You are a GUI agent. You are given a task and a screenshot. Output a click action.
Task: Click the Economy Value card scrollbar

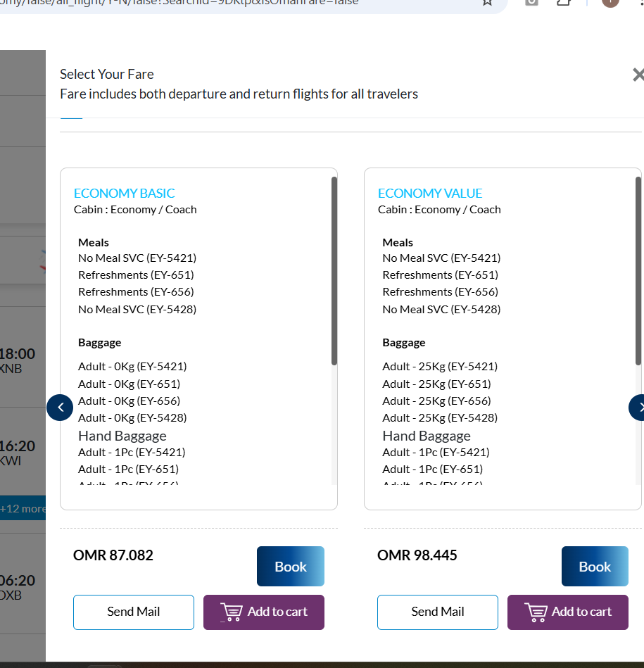tap(638, 271)
